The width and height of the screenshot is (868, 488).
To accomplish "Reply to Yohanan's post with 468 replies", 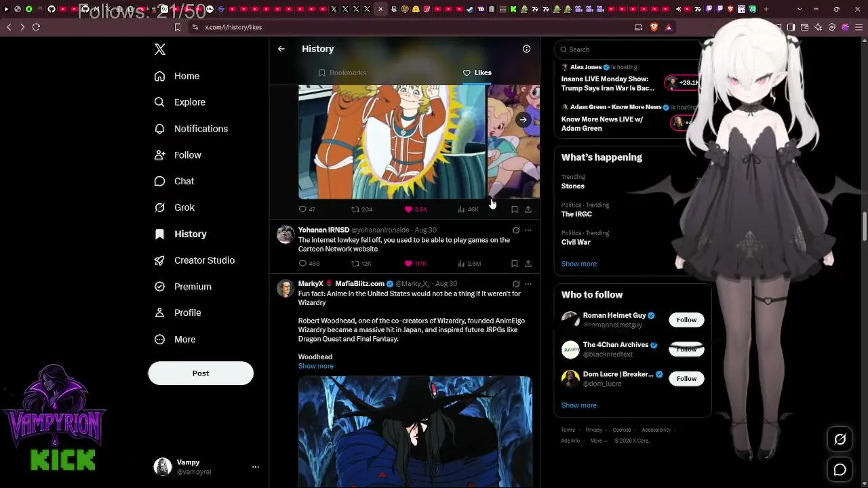I will (309, 264).
